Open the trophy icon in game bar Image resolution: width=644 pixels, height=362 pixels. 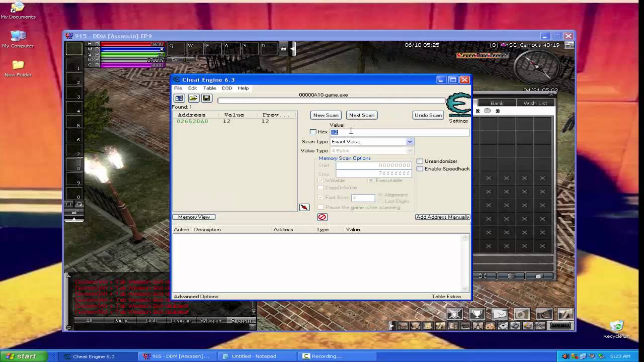tap(477, 314)
